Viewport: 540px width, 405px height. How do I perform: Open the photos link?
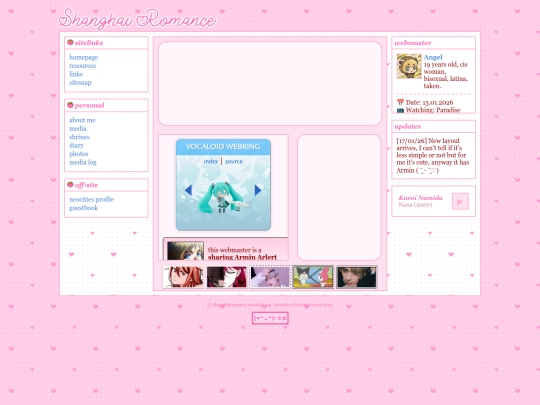(79, 154)
